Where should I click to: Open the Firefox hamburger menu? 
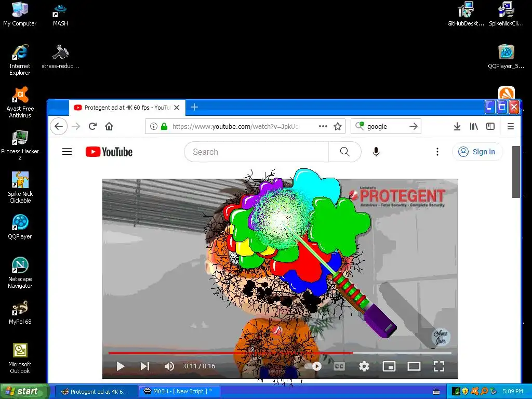point(510,127)
